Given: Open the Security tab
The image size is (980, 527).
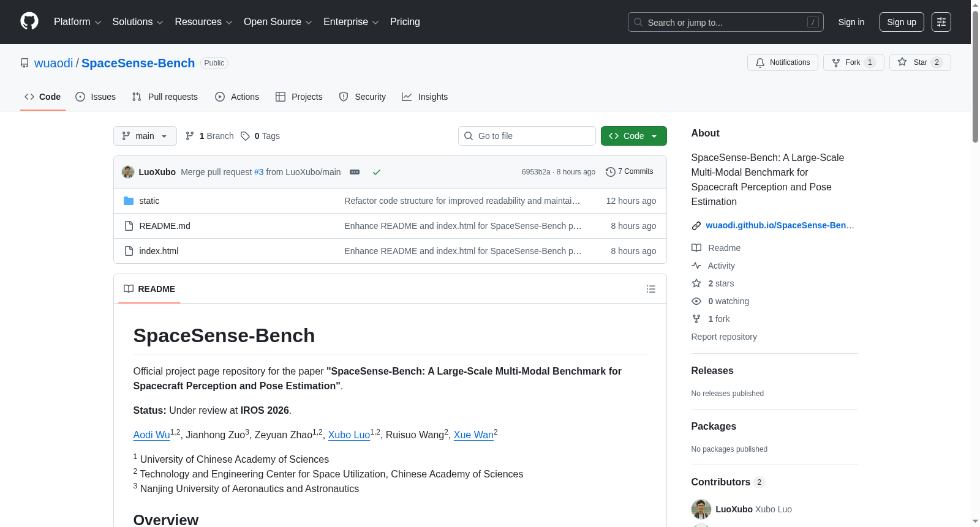Looking at the screenshot, I should pos(363,97).
